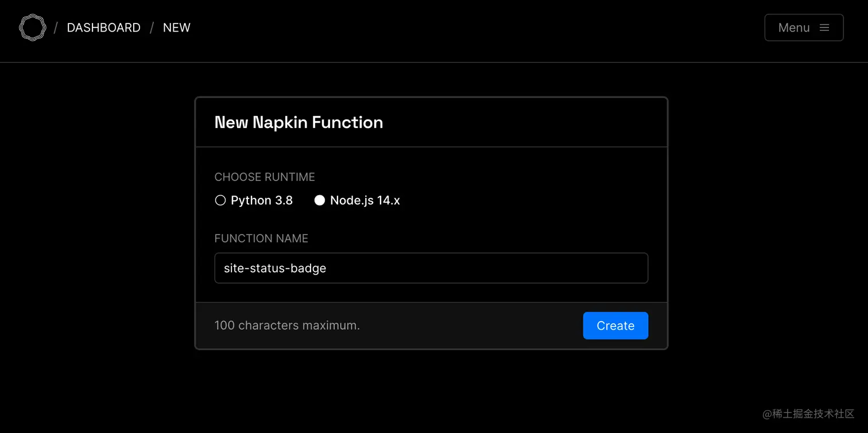The height and width of the screenshot is (433, 868).
Task: Select the Python 3.8 radio button
Action: pos(220,200)
